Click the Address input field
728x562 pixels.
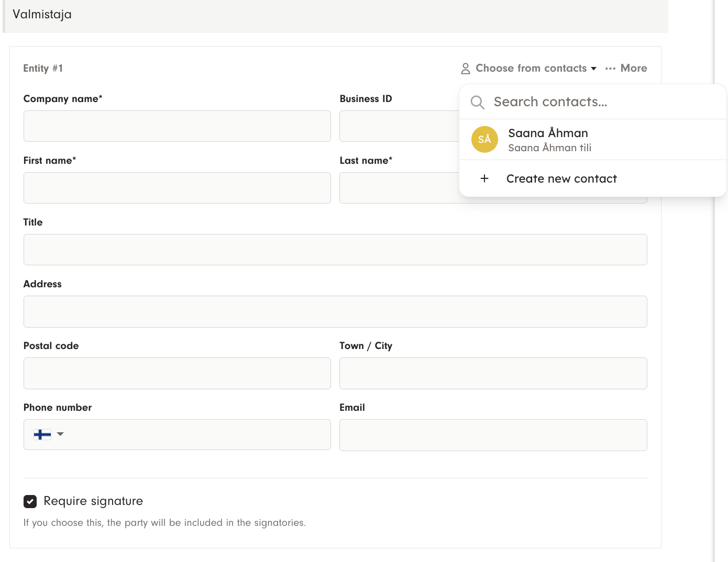click(335, 311)
